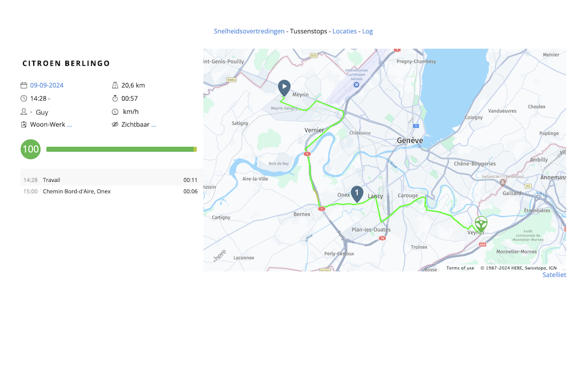Click the speedometer icon beside km/h
Viewport: 588px width, 370px height.
click(x=115, y=112)
